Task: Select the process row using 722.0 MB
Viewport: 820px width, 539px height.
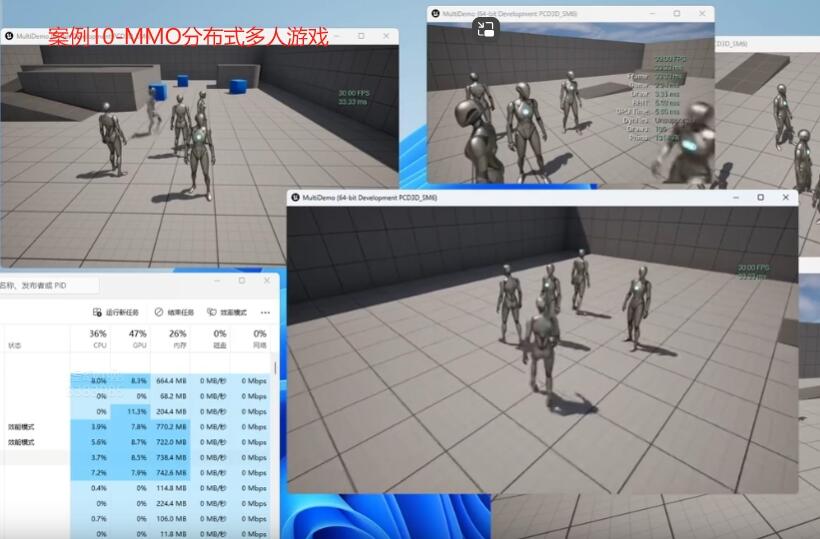Action: [135, 442]
